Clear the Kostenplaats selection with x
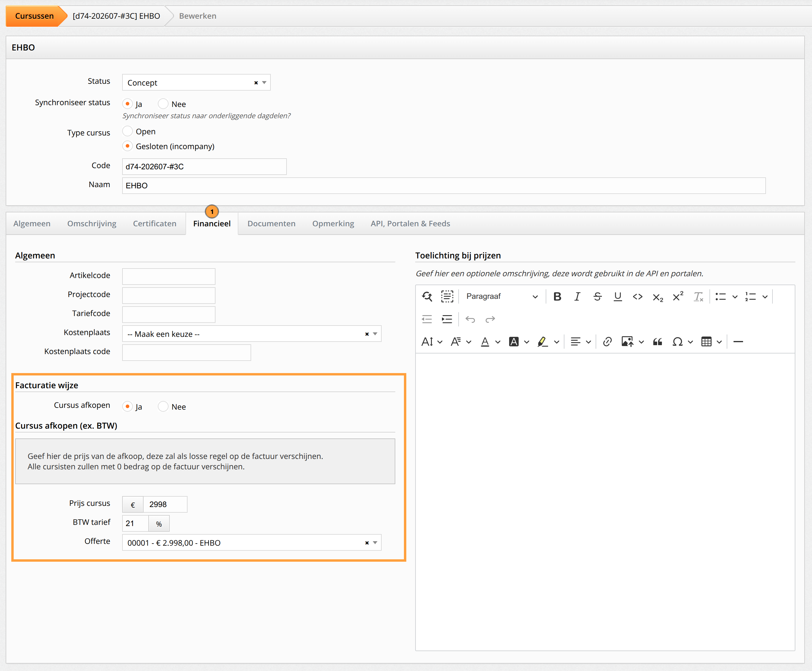 pyautogui.click(x=367, y=334)
